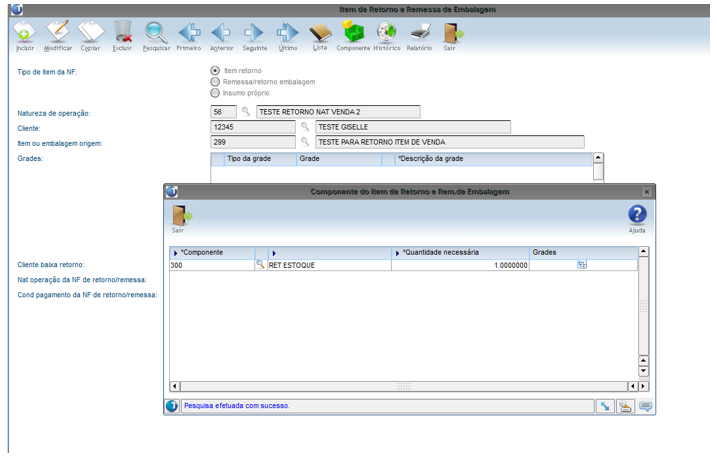This screenshot has height=464, width=717.
Task: Click component grid scroll-down arrow
Action: 643,371
